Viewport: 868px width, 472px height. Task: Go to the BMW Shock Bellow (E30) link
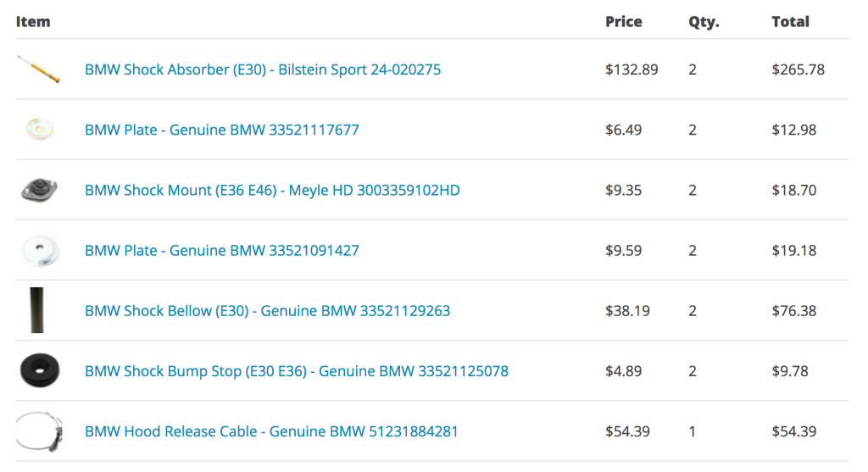coord(267,311)
